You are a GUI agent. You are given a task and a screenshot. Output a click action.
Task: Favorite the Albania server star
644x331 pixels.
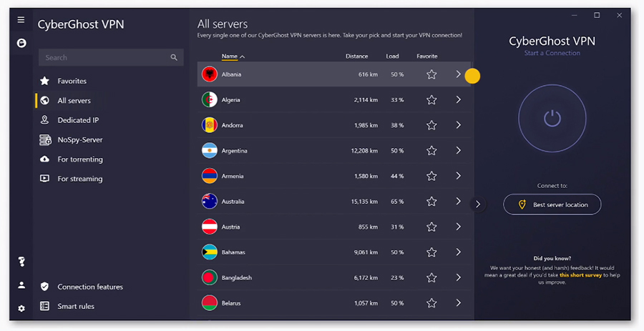click(x=431, y=74)
